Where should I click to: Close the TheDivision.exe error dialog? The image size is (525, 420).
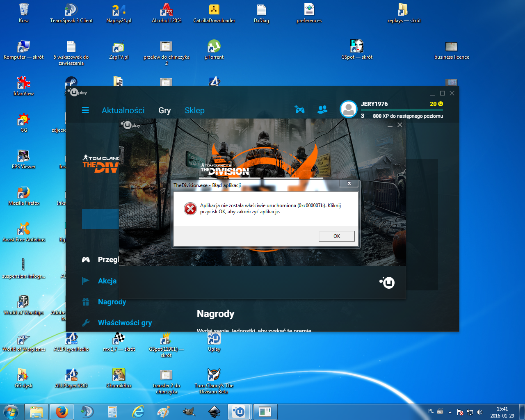(349, 183)
